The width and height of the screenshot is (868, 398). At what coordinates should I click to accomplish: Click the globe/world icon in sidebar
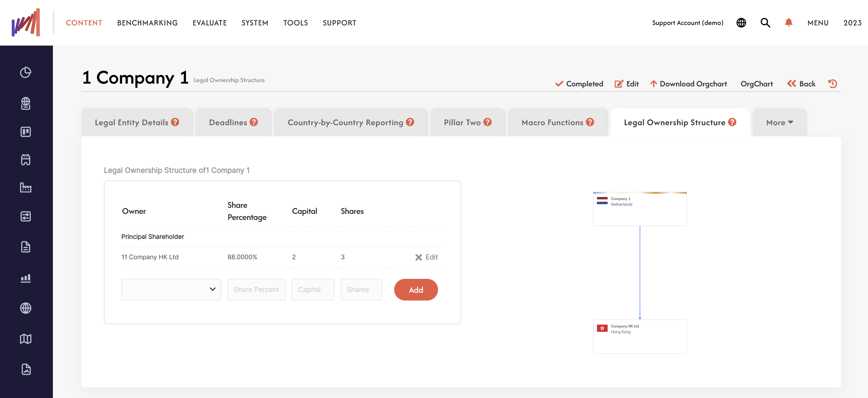(26, 308)
